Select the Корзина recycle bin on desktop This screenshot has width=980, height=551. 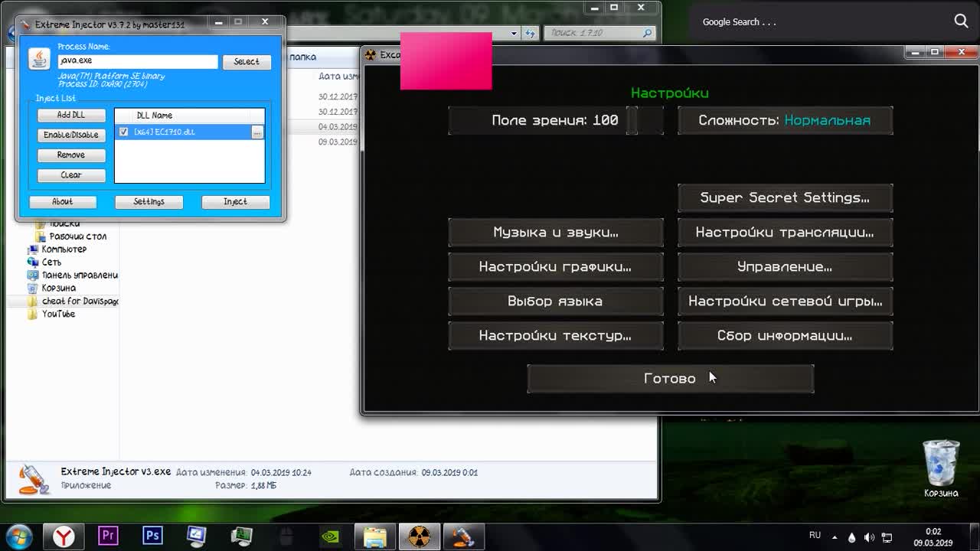tap(941, 468)
